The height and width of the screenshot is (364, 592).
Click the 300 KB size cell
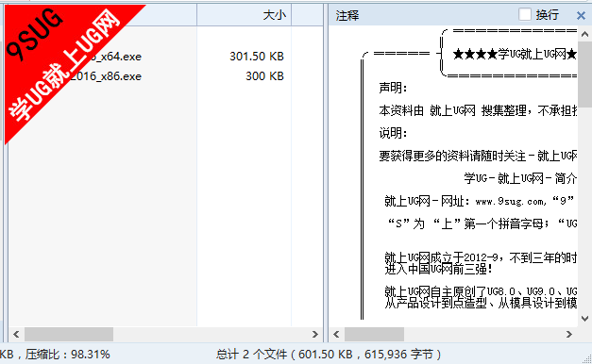[x=264, y=76]
